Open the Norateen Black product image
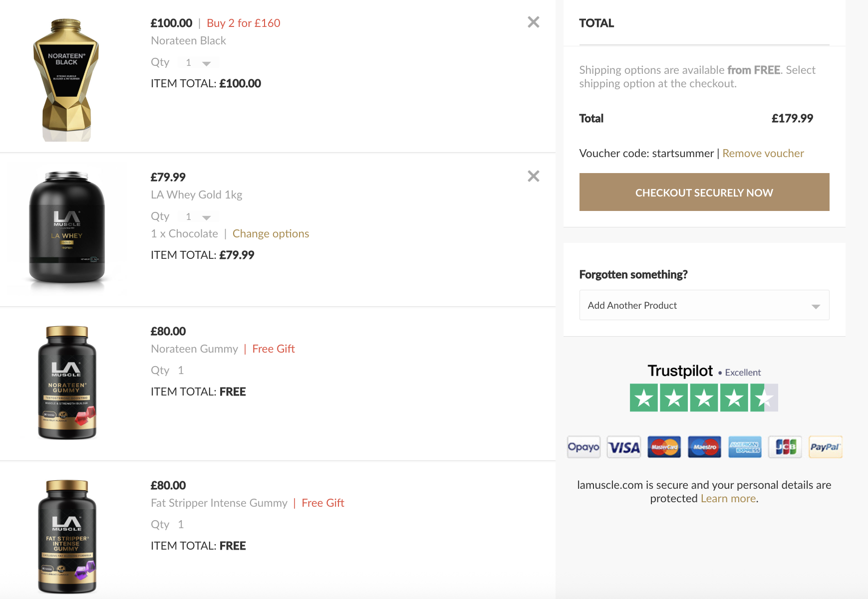 [x=66, y=80]
